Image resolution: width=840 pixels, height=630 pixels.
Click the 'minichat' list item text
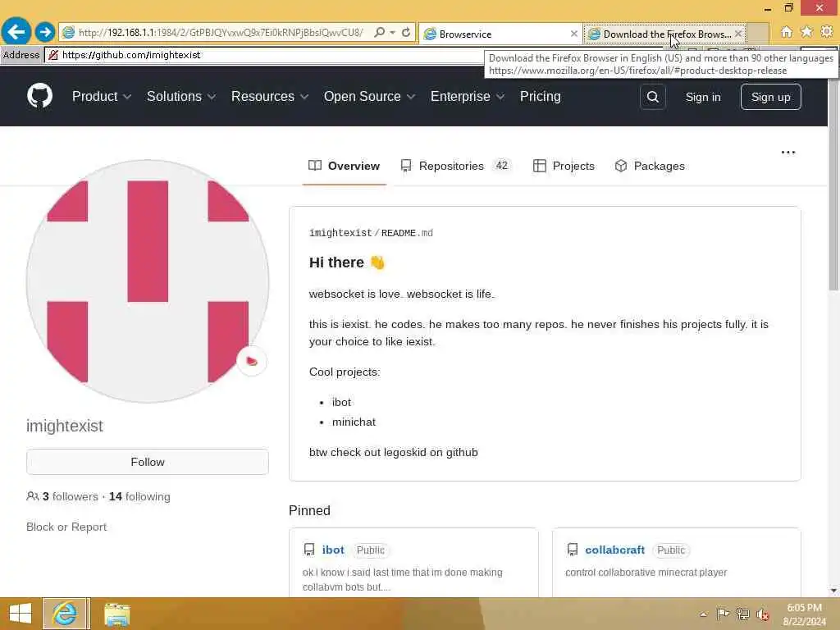(x=354, y=422)
